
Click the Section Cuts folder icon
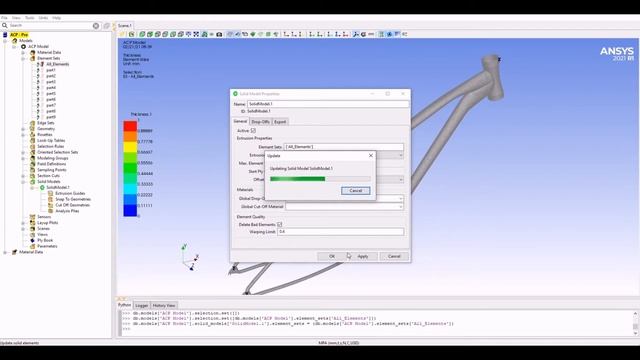point(33,176)
